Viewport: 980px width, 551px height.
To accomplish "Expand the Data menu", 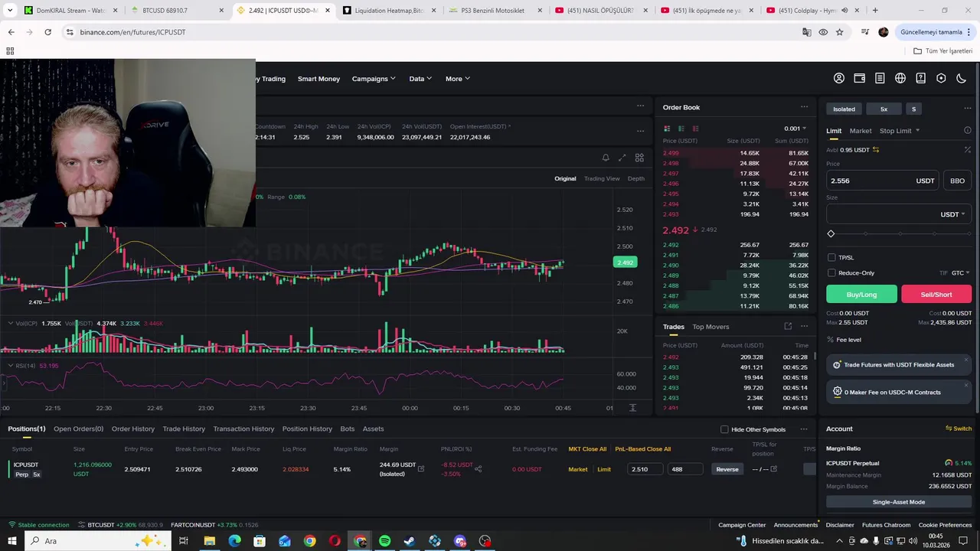I will [x=420, y=79].
